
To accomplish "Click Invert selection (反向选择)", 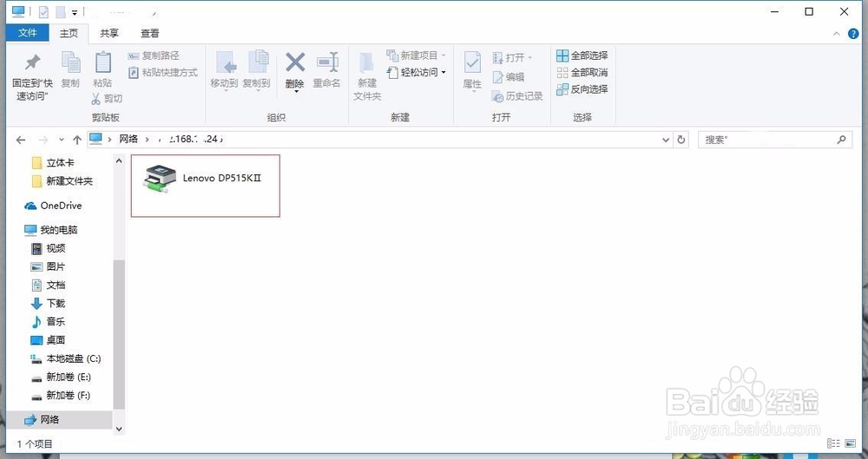I will 582,89.
